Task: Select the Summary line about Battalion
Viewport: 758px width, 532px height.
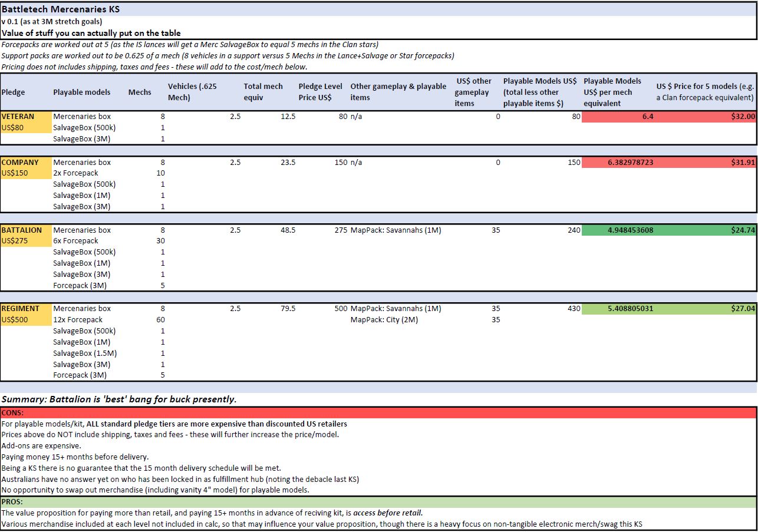Action: [119, 399]
